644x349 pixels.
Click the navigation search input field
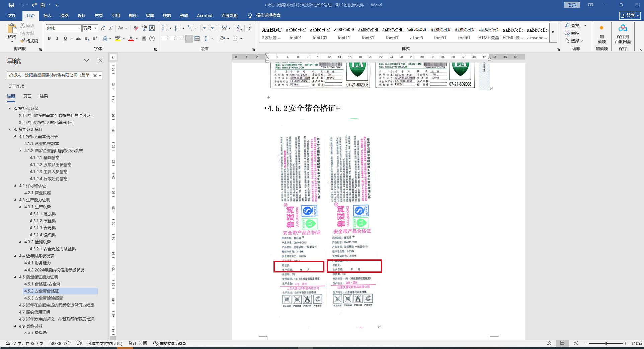click(50, 76)
